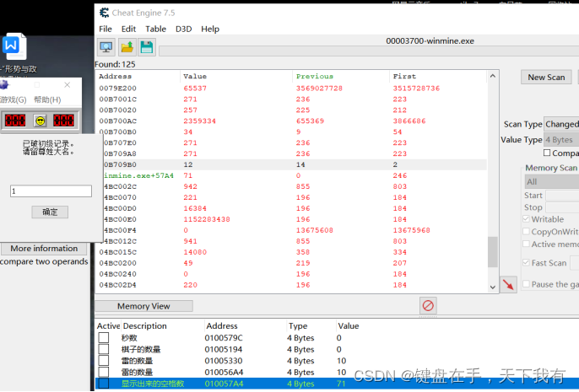Open the Memory Scan region All dropdown
This screenshot has width=579, height=392.
coord(552,182)
